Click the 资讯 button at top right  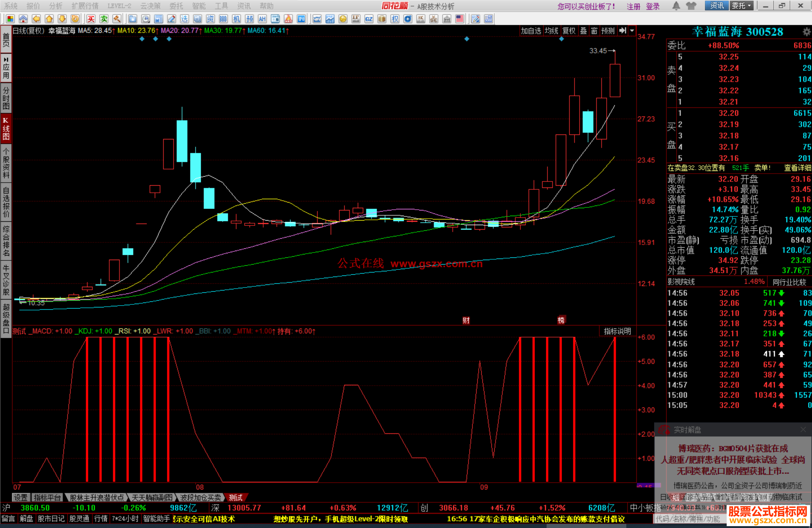pos(717,6)
